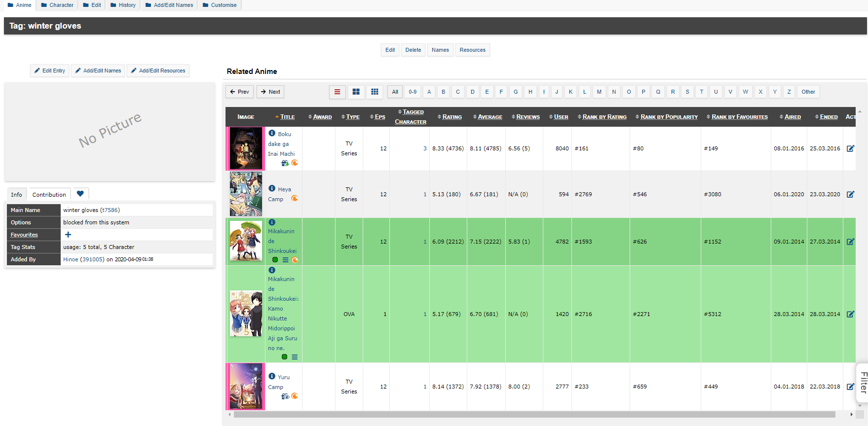
Task: Open info icon for Boku dake ga Inai Machi
Action: [x=272, y=133]
